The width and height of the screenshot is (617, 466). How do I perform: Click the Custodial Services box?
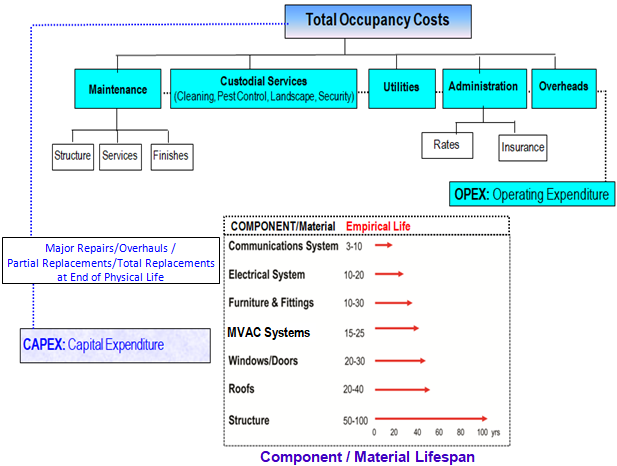[263, 88]
